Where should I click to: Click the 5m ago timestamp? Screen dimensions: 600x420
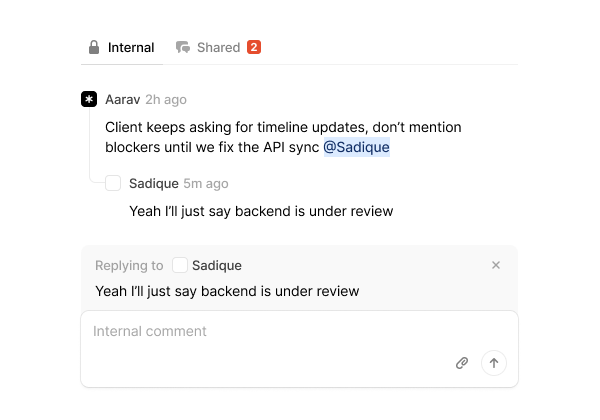(206, 183)
